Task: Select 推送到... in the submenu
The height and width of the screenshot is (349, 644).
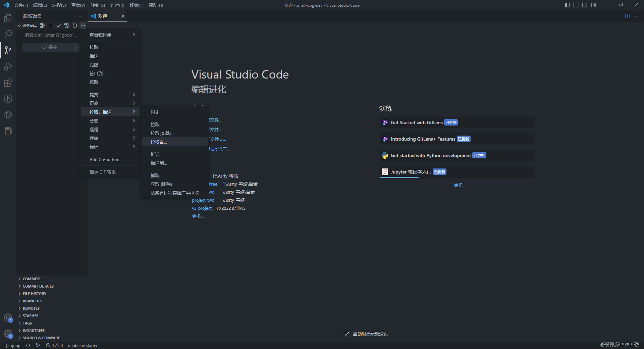Action: tap(175, 163)
